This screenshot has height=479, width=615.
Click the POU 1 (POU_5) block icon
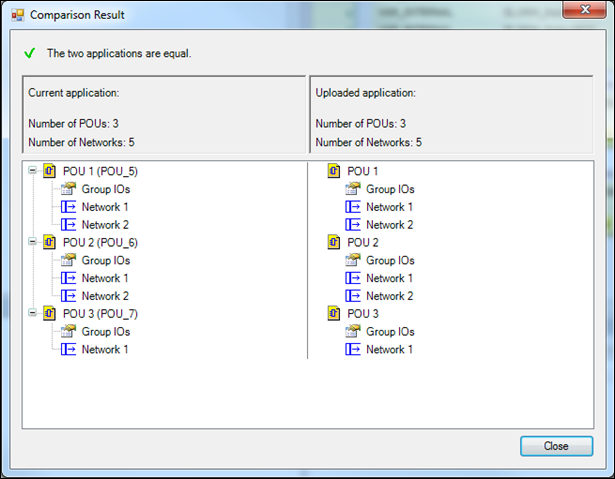coord(49,171)
